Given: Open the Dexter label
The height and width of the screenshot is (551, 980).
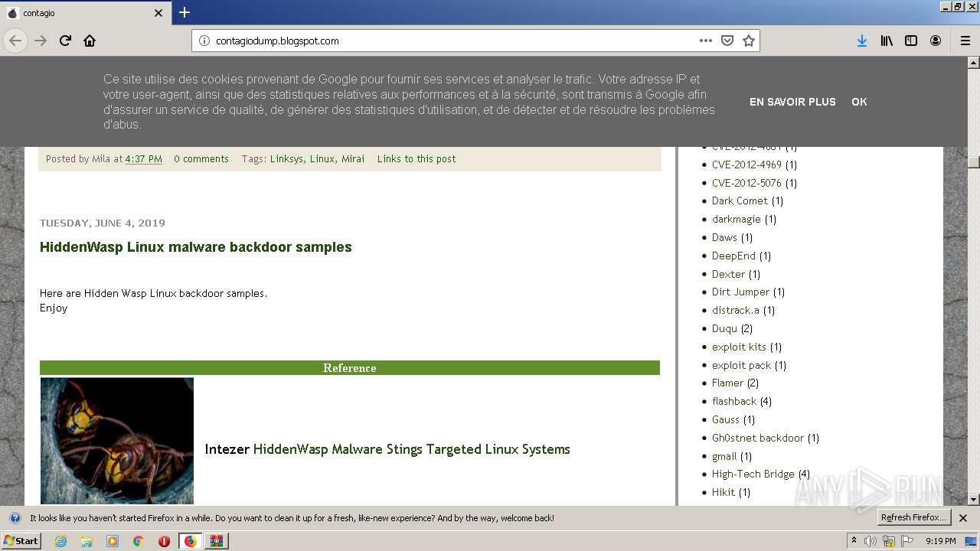Looking at the screenshot, I should tap(728, 274).
